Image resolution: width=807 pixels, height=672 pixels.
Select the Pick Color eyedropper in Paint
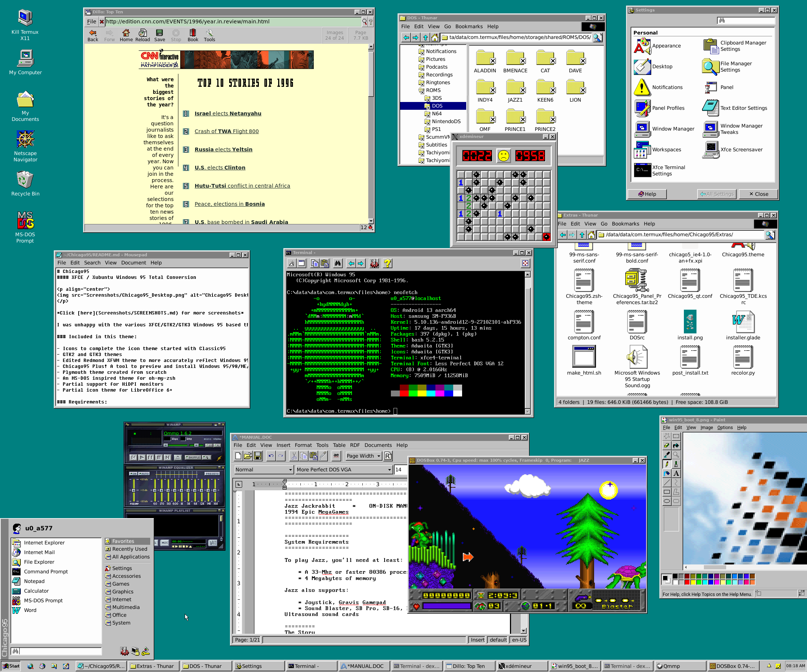[667, 455]
